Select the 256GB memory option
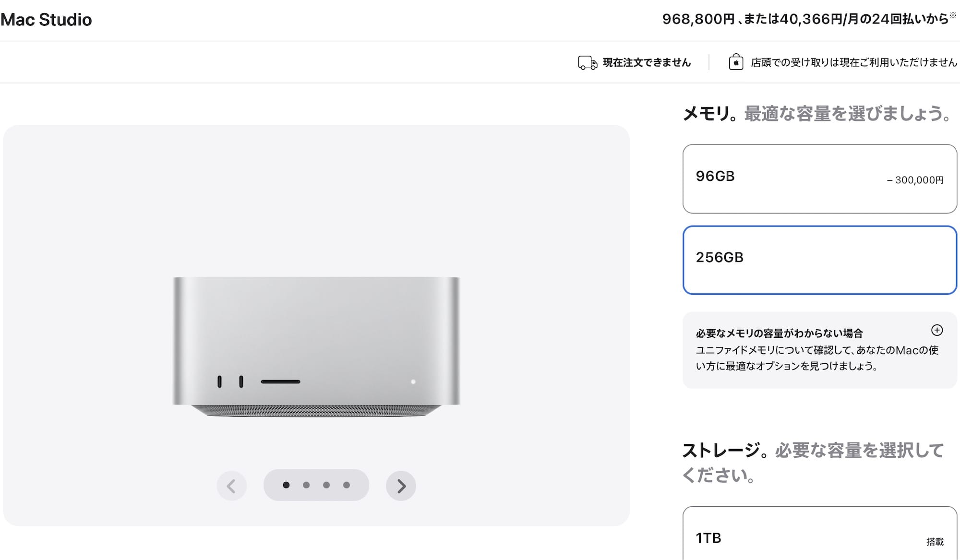 pos(819,260)
